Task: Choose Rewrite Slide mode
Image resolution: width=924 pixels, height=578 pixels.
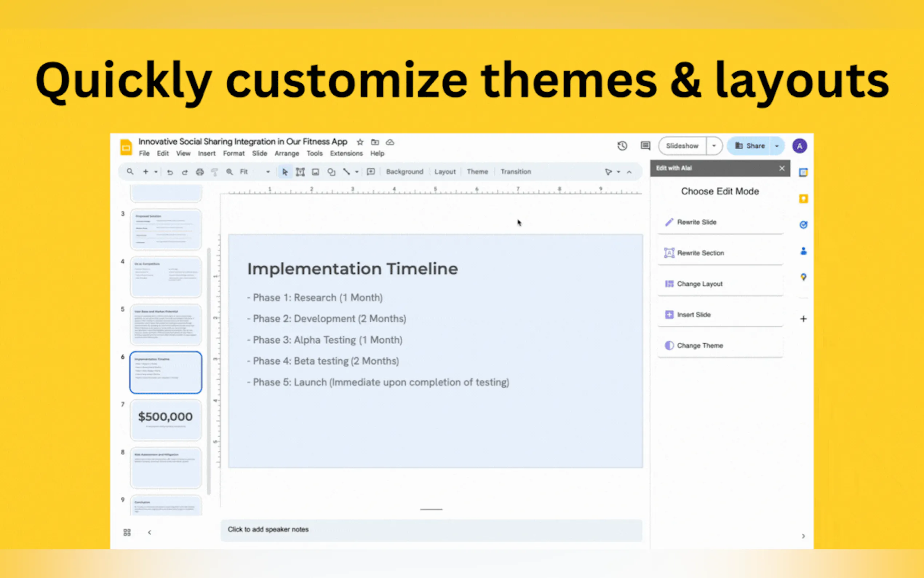Action: (x=720, y=222)
